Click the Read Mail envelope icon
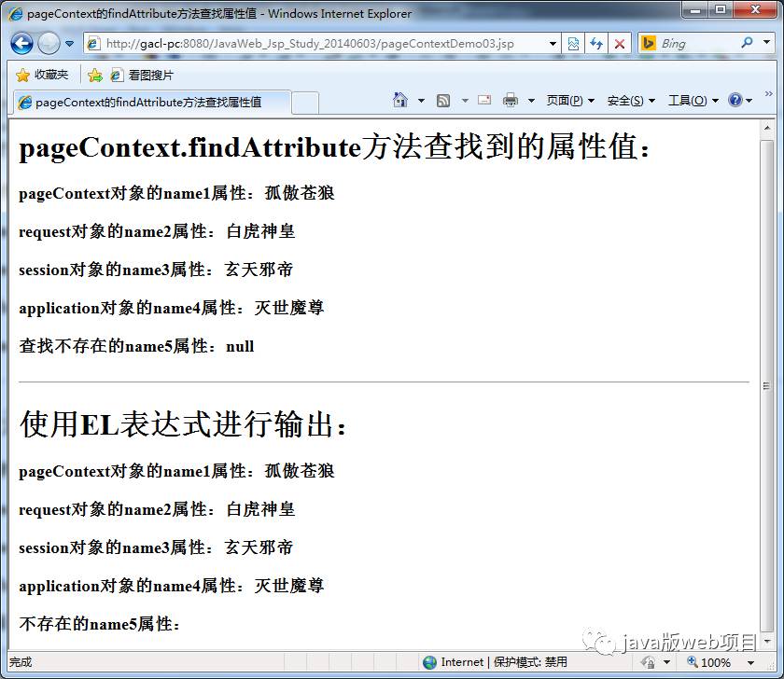 tap(484, 101)
